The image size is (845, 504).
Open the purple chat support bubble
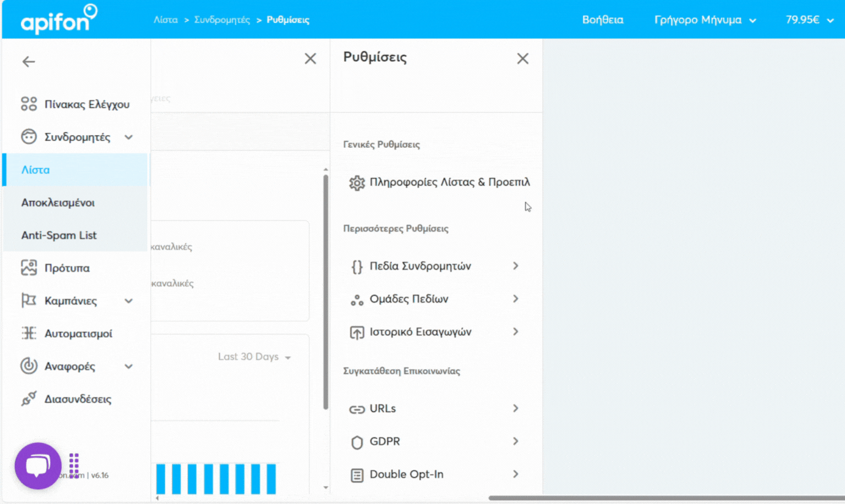tap(38, 465)
